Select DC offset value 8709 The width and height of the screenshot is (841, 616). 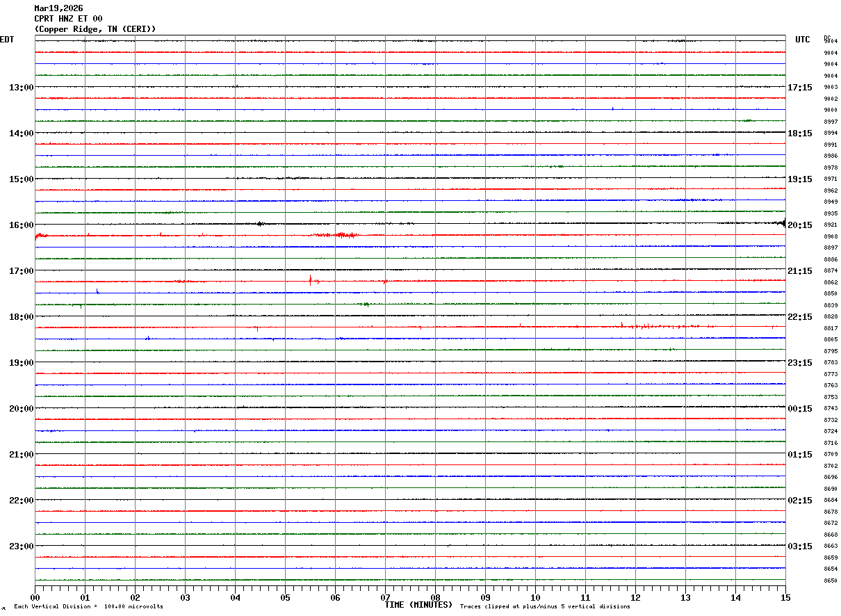[831, 455]
